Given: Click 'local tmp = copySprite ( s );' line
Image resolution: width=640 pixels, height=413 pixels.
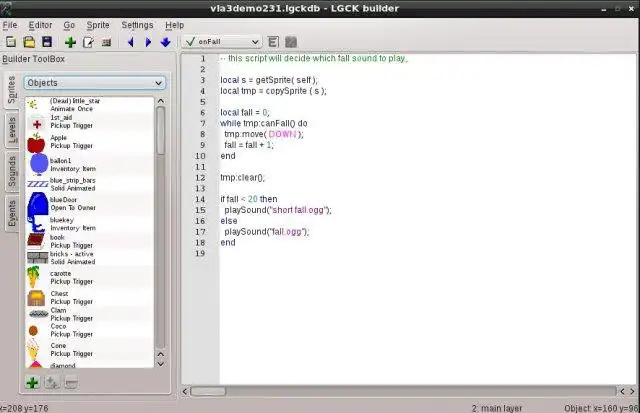Looking at the screenshot, I should 273,91.
